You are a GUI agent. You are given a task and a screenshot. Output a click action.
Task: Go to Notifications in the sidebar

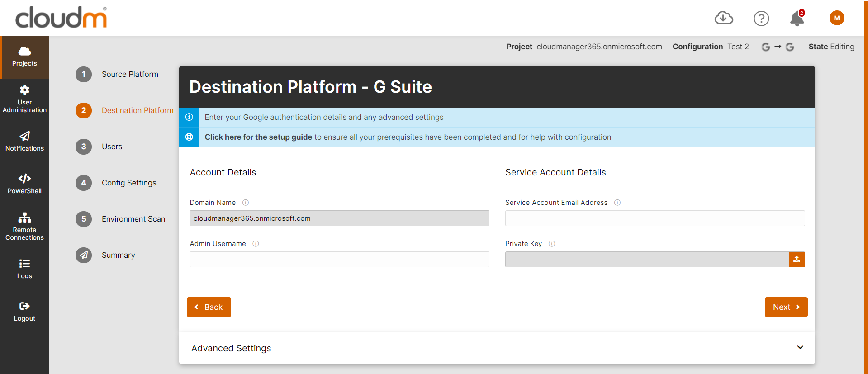(24, 141)
